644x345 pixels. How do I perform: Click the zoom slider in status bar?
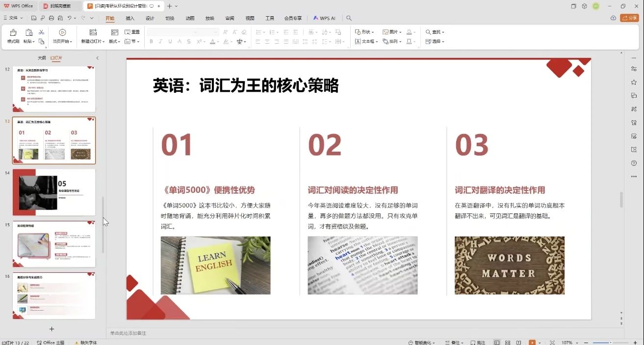pos(610,342)
